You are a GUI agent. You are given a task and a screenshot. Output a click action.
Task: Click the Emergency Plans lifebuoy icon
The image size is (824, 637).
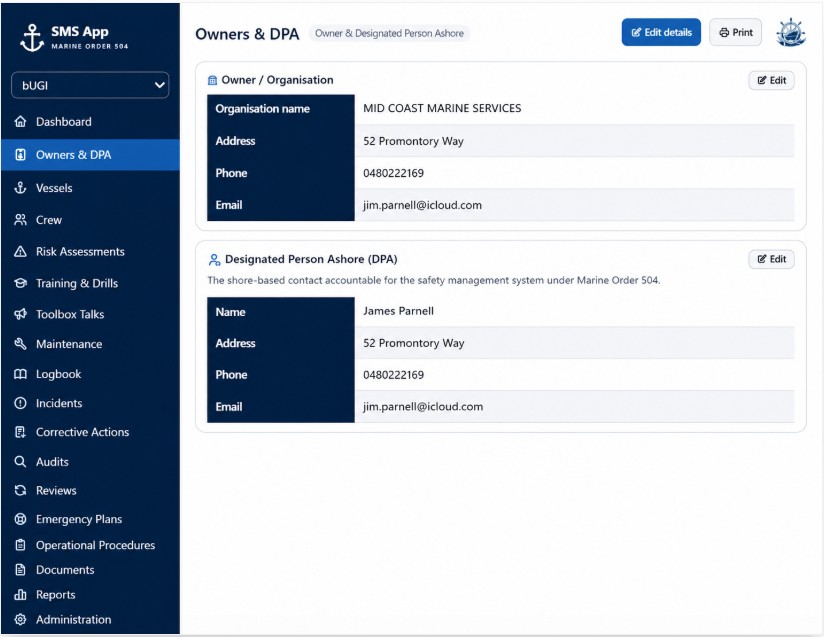(x=20, y=519)
